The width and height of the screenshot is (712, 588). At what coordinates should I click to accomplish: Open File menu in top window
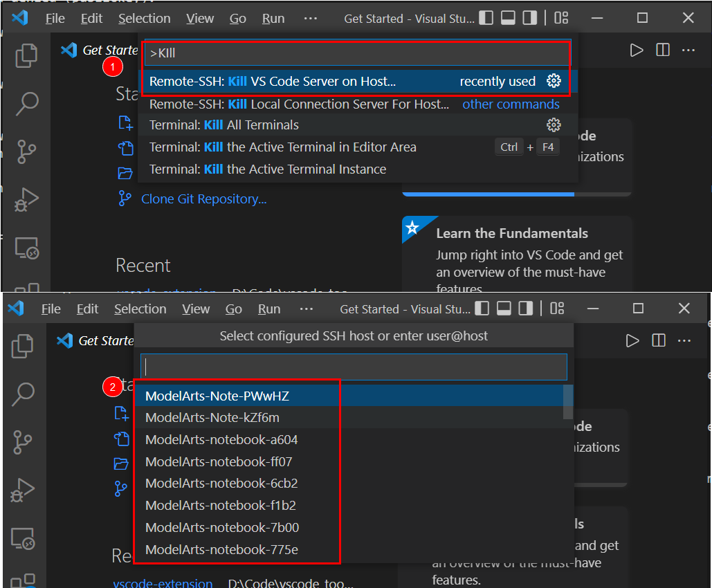(x=55, y=19)
